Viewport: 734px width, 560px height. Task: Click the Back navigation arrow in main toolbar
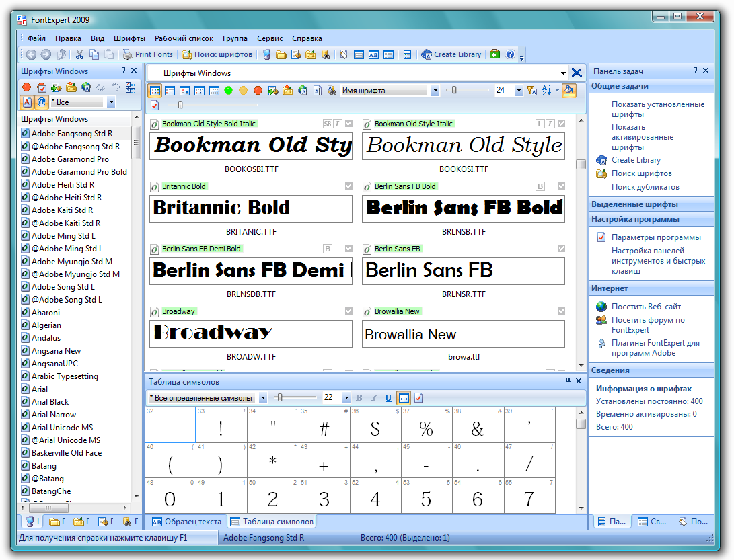31,54
